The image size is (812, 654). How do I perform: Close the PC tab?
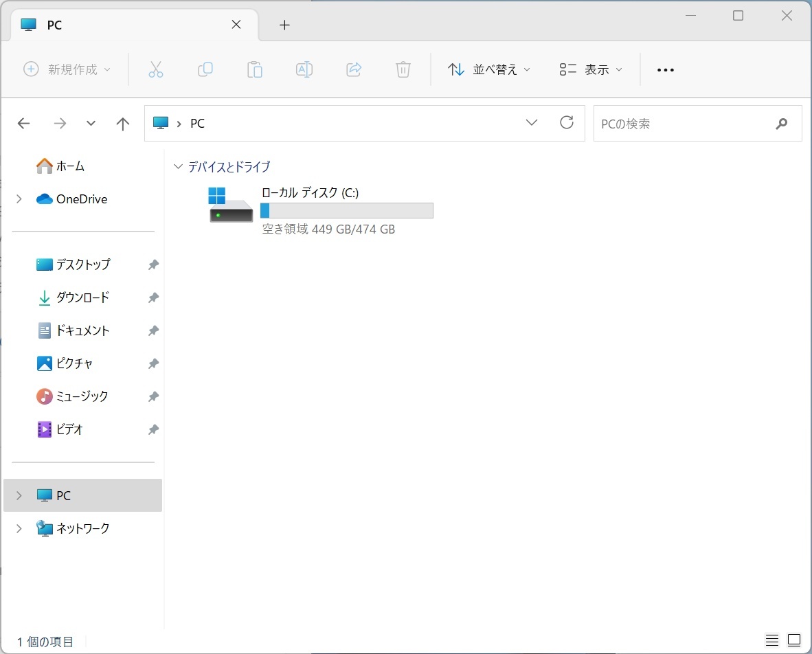click(236, 24)
